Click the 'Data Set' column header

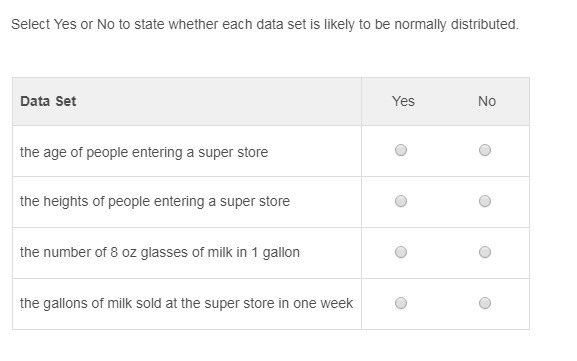point(48,101)
